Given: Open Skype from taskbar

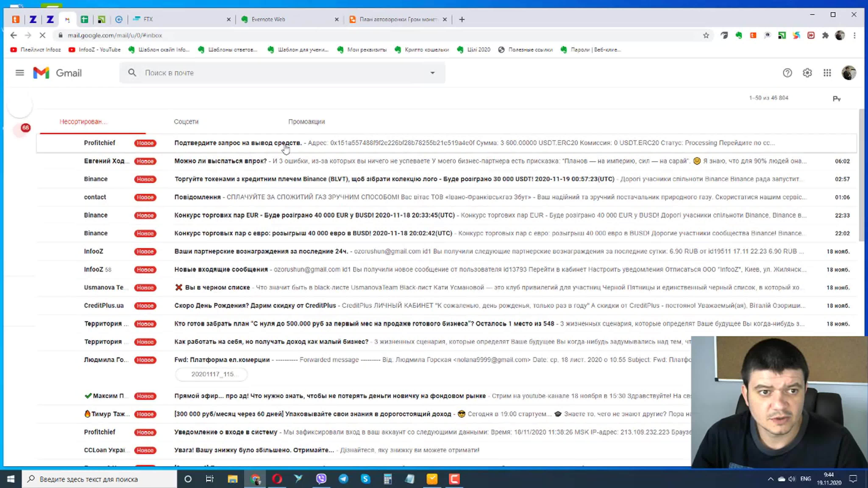Looking at the screenshot, I should pyautogui.click(x=366, y=478).
